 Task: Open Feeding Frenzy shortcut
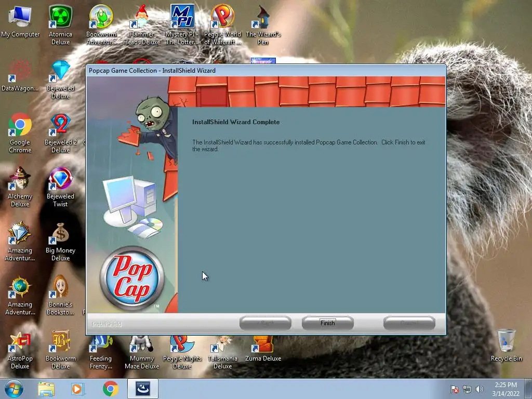pos(101,352)
